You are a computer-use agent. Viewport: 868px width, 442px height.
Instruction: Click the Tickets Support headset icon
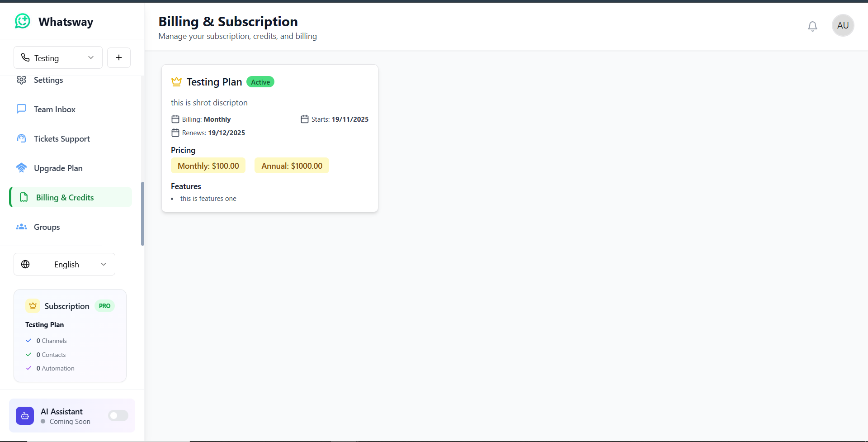pyautogui.click(x=21, y=138)
